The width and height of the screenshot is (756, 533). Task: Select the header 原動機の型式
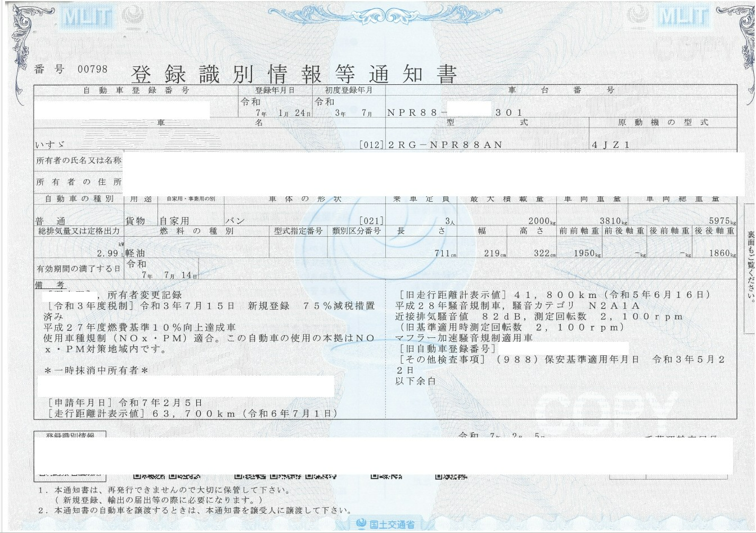point(663,123)
